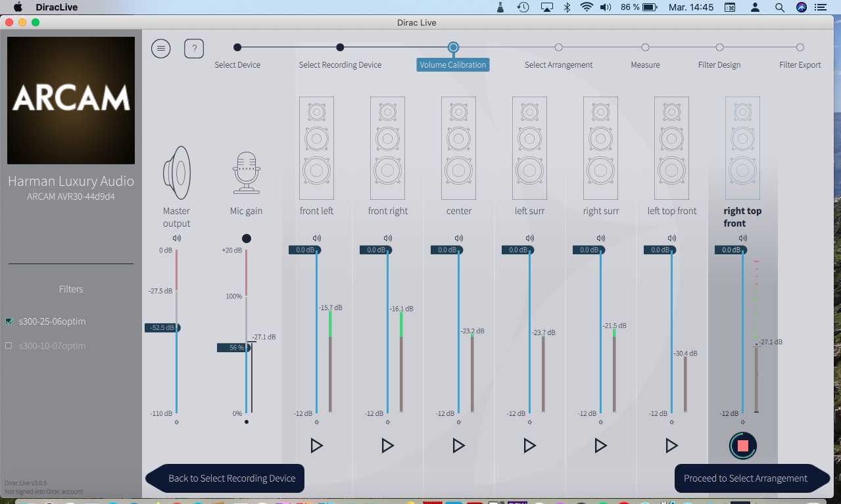Click the Volume Calibration step
Image resolution: width=841 pixels, height=504 pixels.
(x=453, y=64)
